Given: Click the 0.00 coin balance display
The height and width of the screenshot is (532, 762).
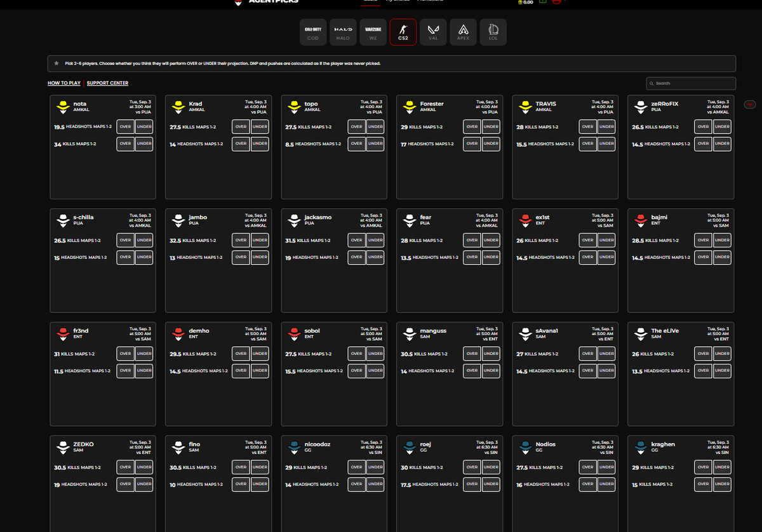Looking at the screenshot, I should 526,3.
